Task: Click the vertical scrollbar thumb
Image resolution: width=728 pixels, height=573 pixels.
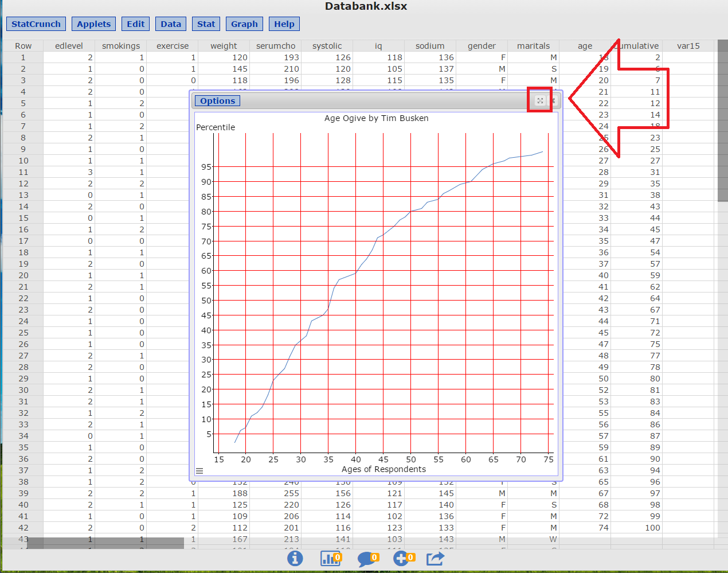Action: [x=722, y=120]
